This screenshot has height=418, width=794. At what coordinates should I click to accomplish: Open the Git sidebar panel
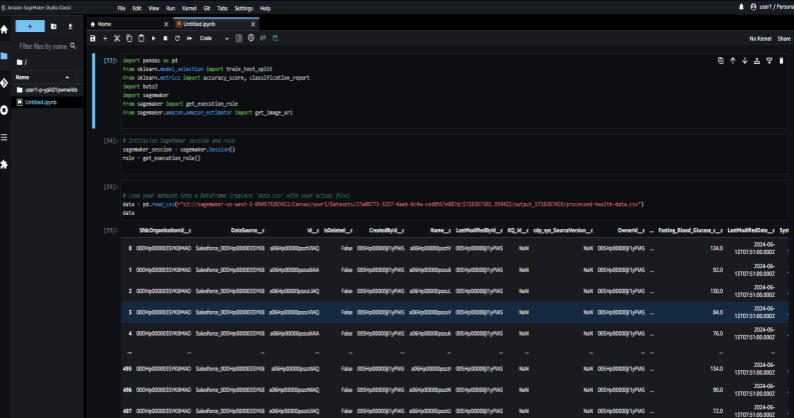[4, 83]
